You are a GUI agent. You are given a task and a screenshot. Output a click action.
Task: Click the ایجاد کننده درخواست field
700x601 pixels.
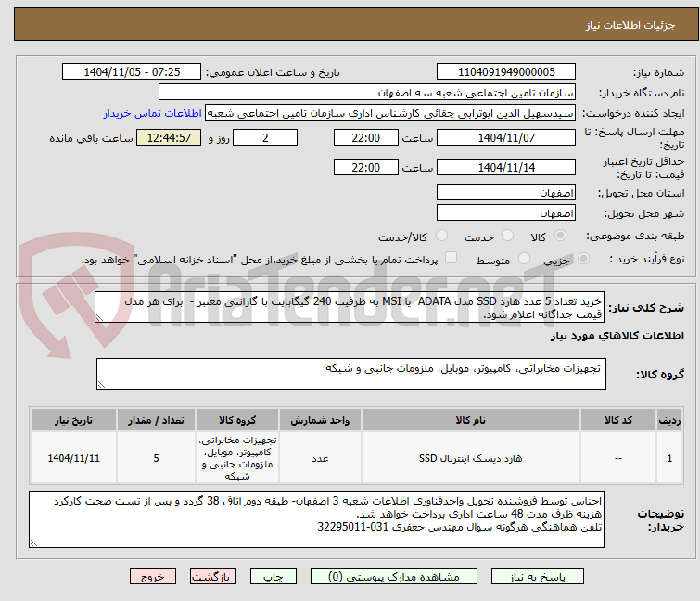[x=390, y=113]
